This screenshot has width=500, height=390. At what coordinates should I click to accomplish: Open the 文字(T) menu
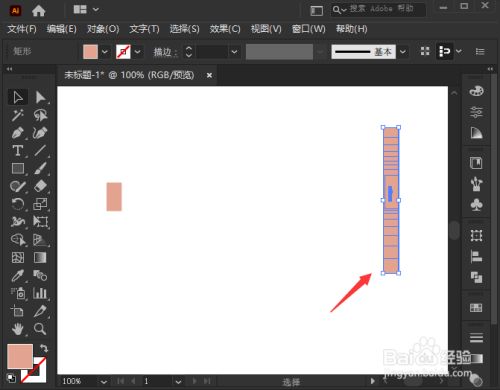[144, 29]
